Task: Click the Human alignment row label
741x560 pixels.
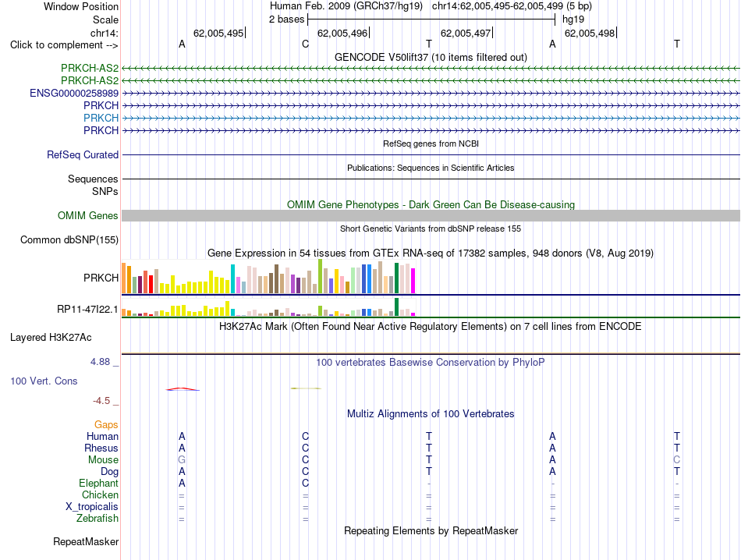Action: click(x=102, y=436)
